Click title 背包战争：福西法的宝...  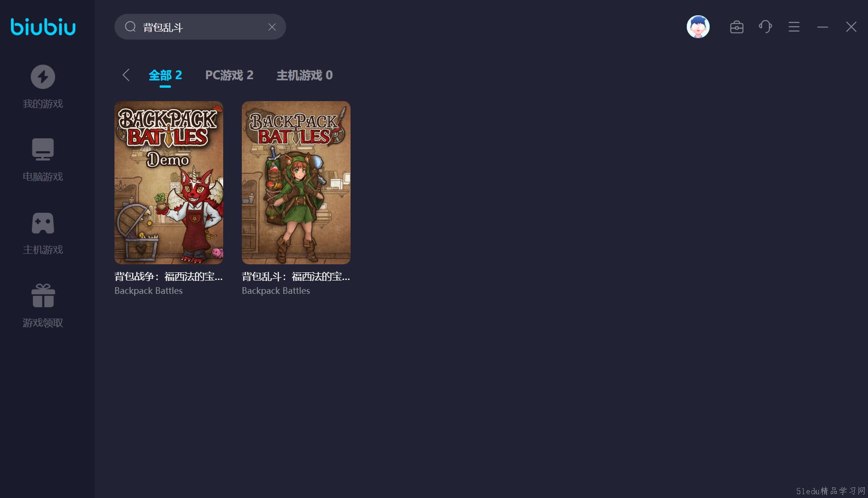[168, 277]
